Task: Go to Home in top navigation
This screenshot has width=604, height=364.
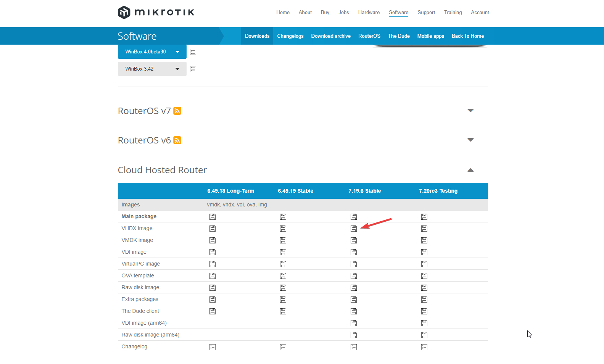Action: point(283,12)
